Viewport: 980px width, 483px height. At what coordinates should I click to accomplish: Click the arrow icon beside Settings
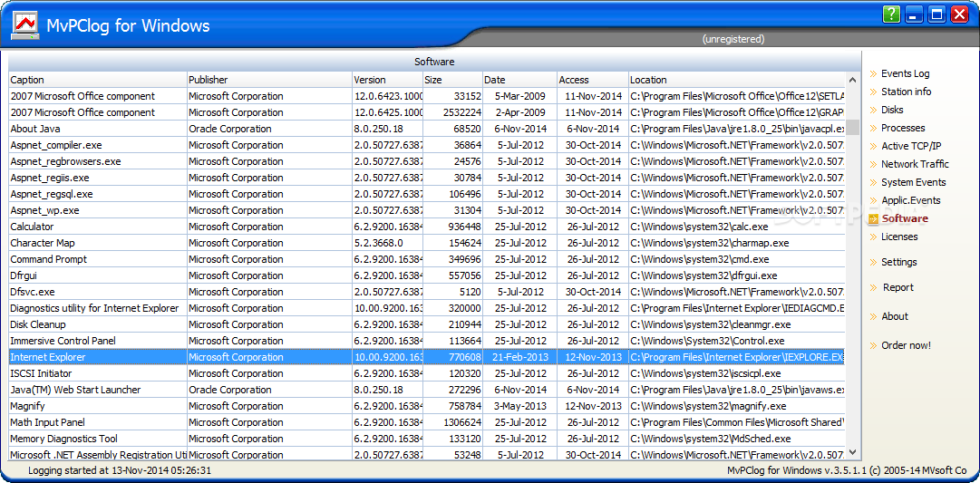click(x=873, y=263)
